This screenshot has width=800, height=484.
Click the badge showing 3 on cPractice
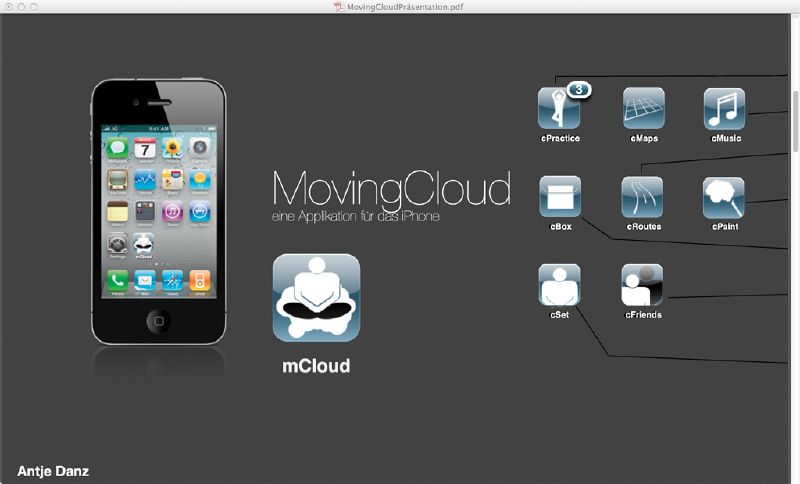tap(579, 90)
